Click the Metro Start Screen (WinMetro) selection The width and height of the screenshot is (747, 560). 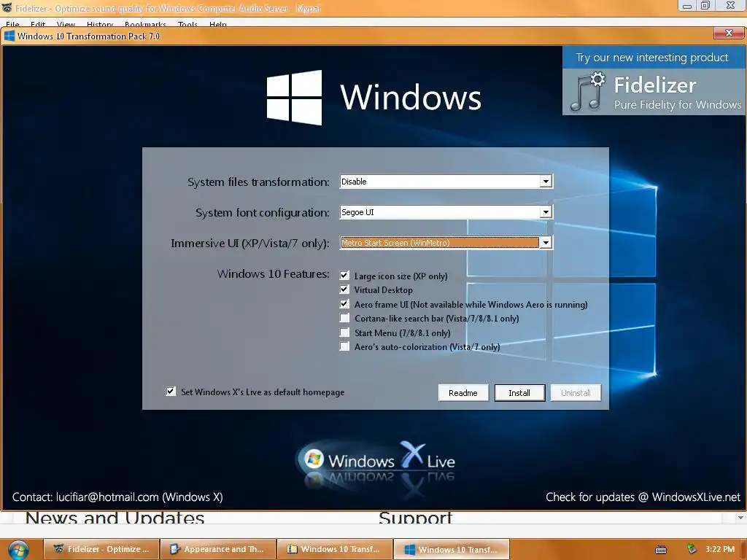[440, 243]
